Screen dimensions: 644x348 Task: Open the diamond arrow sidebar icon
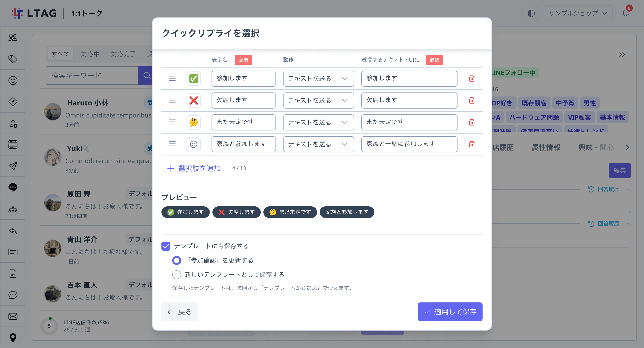pyautogui.click(x=13, y=102)
